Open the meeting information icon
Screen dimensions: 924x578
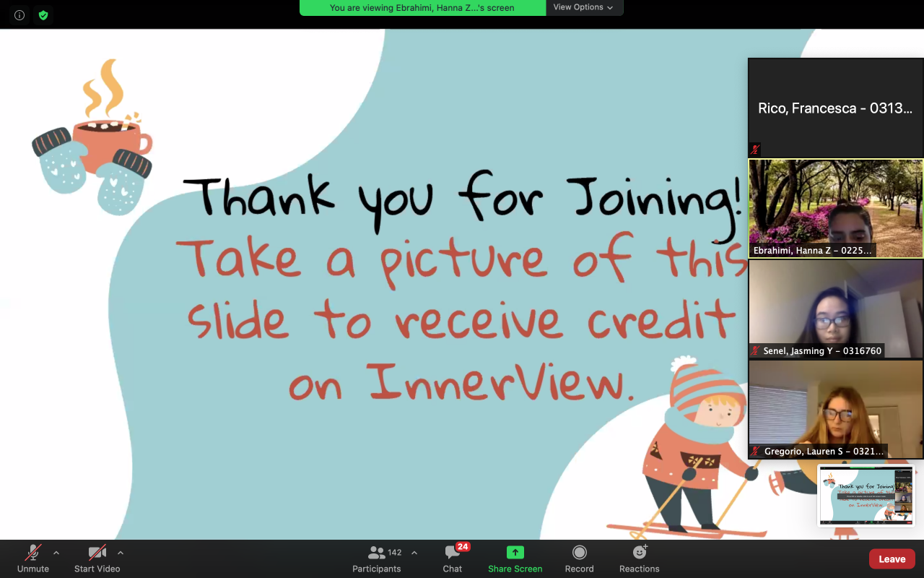pyautogui.click(x=19, y=14)
